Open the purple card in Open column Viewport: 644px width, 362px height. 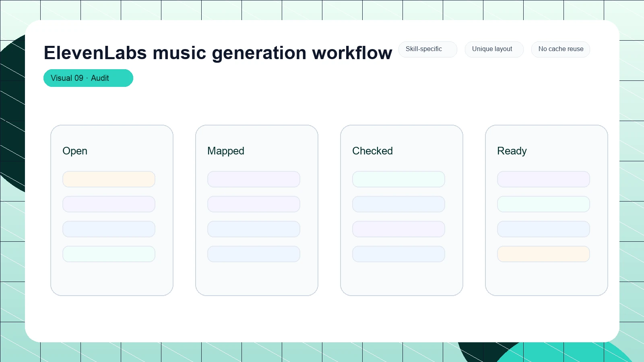(x=109, y=204)
